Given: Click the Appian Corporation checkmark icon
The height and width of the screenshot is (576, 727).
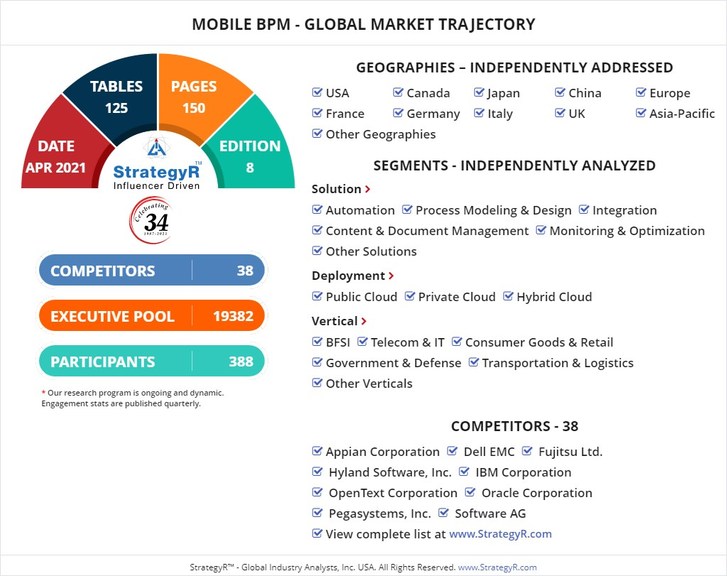Looking at the screenshot, I should [x=317, y=451].
